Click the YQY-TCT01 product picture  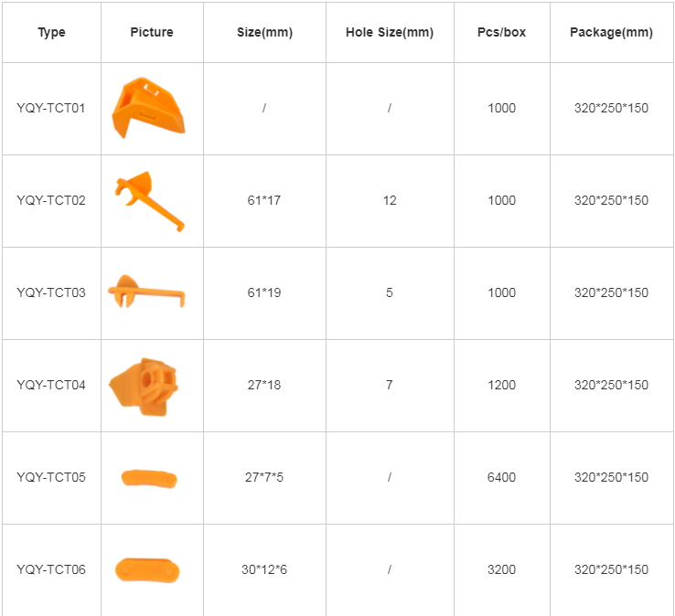pos(147,108)
